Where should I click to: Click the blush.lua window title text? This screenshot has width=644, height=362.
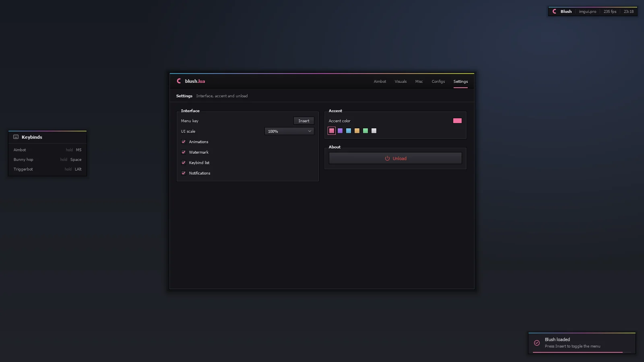195,81
